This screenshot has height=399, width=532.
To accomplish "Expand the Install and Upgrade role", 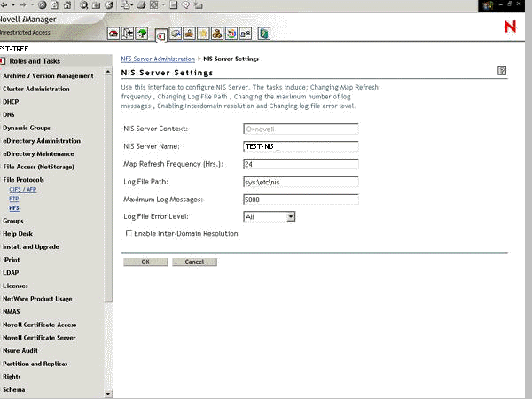I will [x=31, y=246].
